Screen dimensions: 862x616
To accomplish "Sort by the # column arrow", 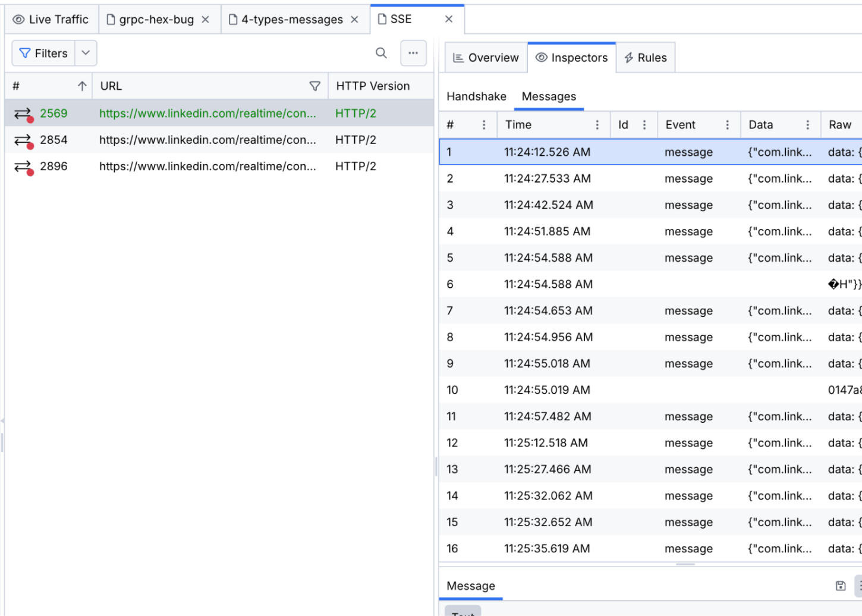I will click(82, 86).
